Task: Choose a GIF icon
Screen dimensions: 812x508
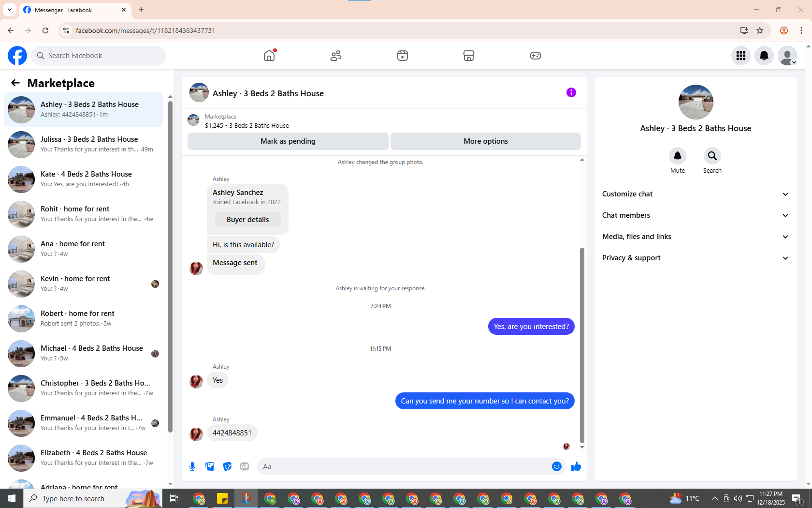Action: pyautogui.click(x=245, y=466)
